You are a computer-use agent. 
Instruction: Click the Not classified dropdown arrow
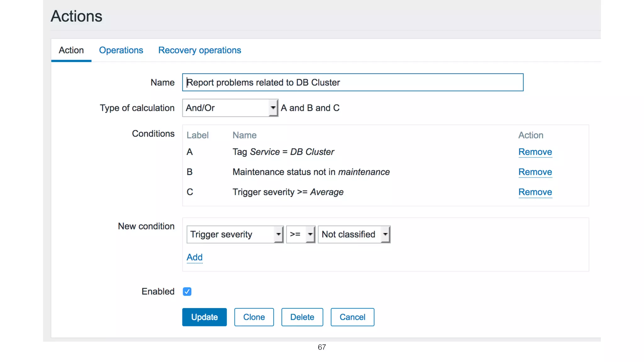click(x=385, y=234)
